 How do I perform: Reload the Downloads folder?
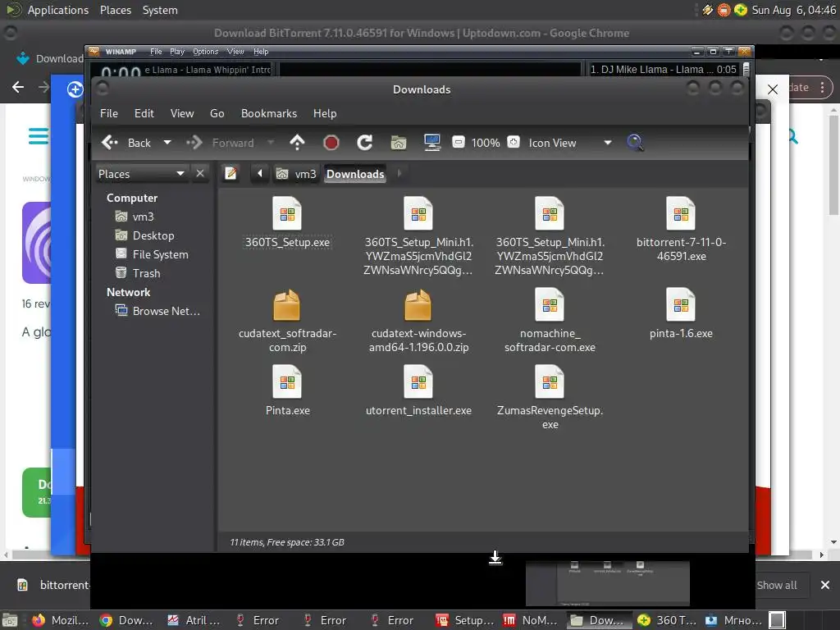point(365,143)
